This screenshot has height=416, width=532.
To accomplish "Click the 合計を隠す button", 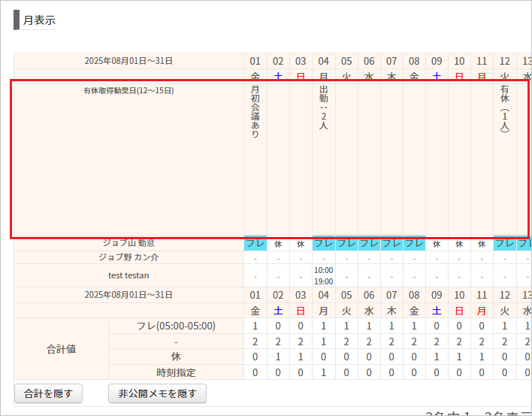I will click(x=48, y=393).
